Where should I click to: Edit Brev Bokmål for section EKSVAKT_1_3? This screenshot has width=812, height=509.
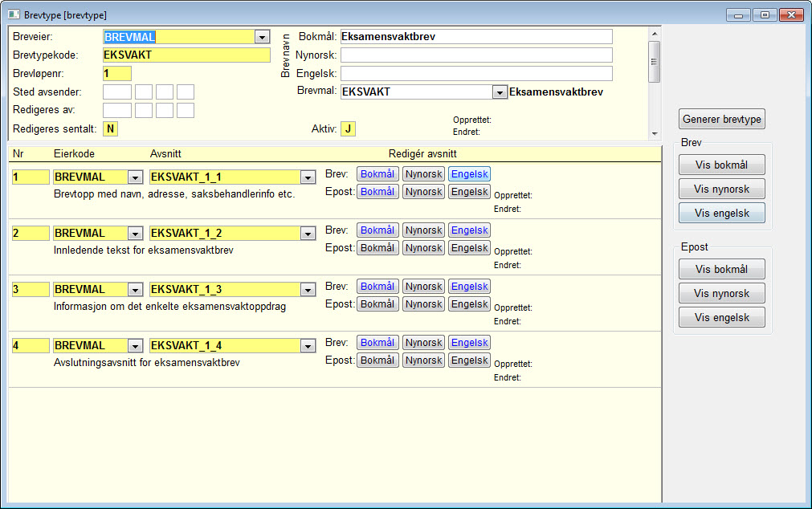(377, 287)
